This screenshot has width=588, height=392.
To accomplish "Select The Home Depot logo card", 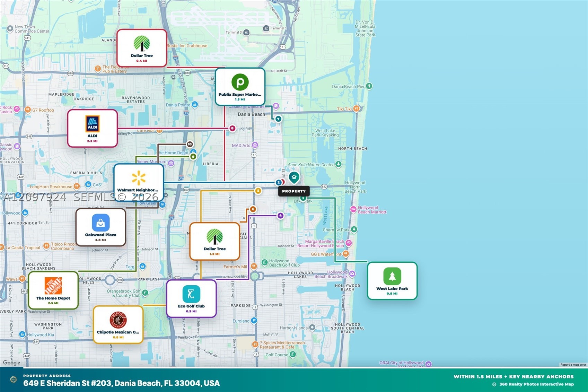I will 53,290.
